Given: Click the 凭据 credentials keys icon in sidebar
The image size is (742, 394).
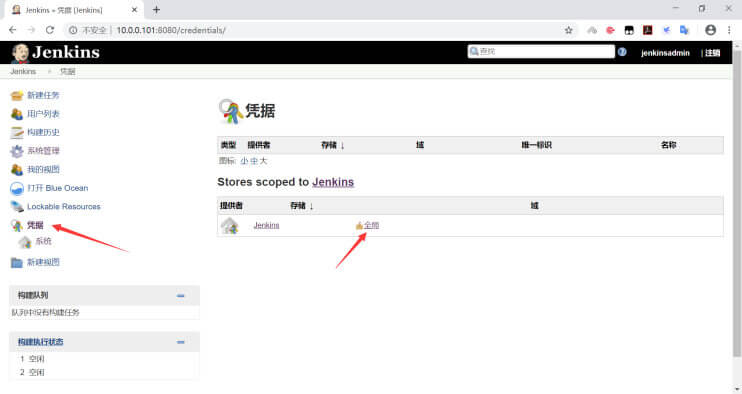Looking at the screenshot, I should (x=17, y=226).
